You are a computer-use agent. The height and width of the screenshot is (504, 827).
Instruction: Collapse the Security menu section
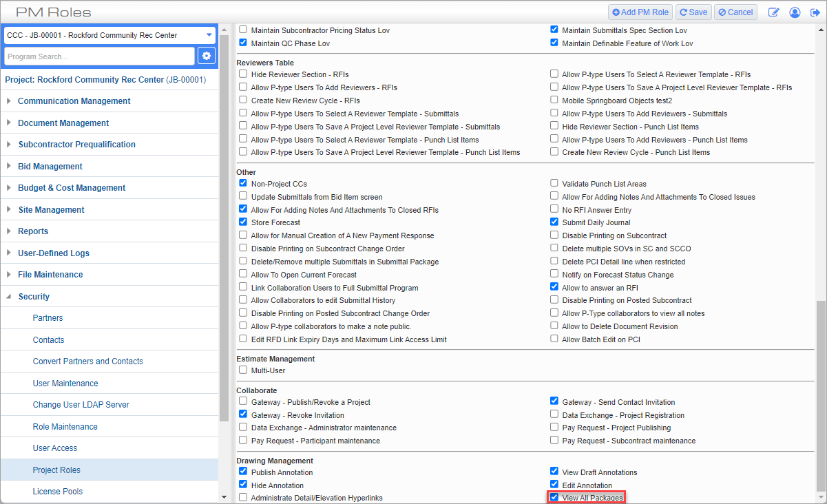coord(34,297)
